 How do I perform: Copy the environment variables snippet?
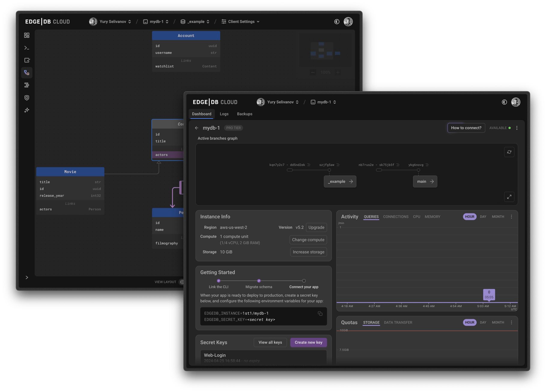coord(320,314)
